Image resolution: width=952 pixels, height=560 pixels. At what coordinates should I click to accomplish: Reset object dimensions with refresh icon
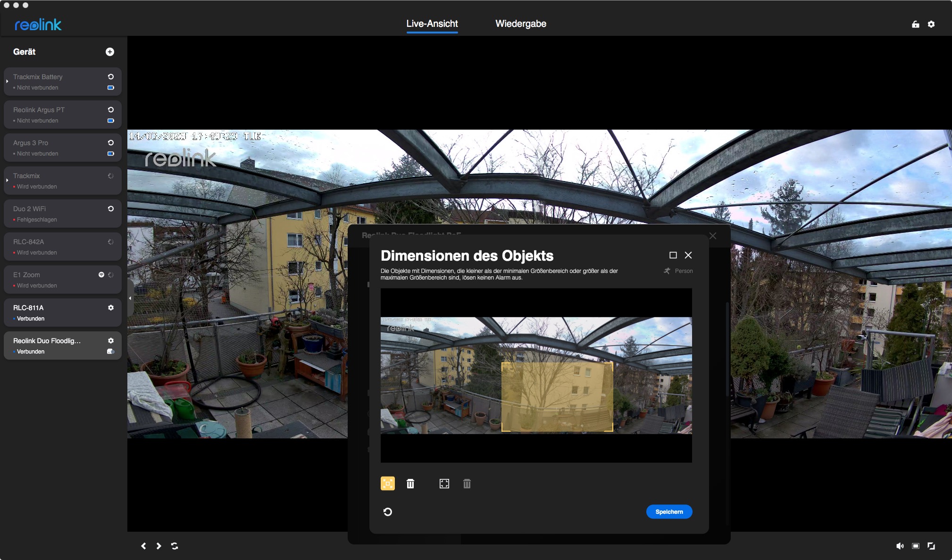387,512
